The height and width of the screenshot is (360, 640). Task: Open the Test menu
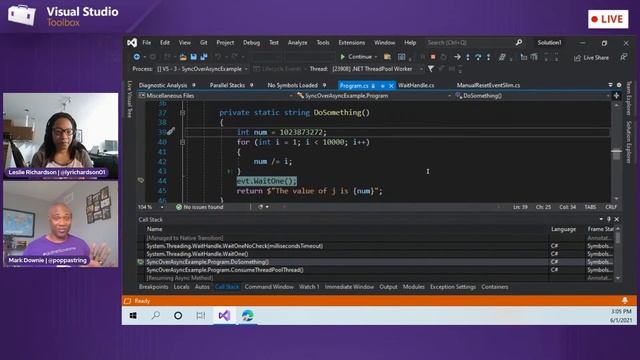point(273,42)
